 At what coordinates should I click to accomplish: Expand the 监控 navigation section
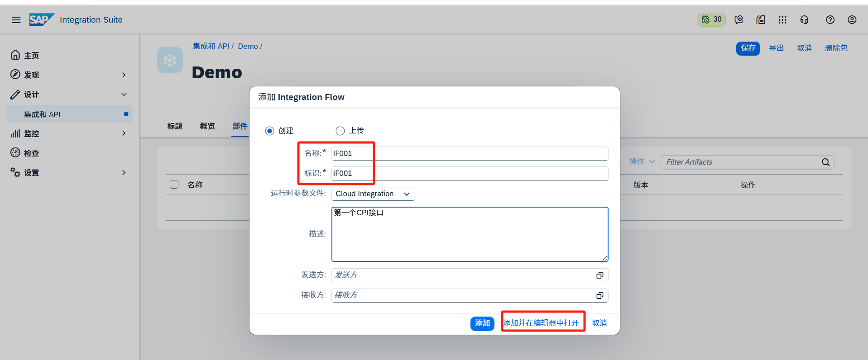124,133
